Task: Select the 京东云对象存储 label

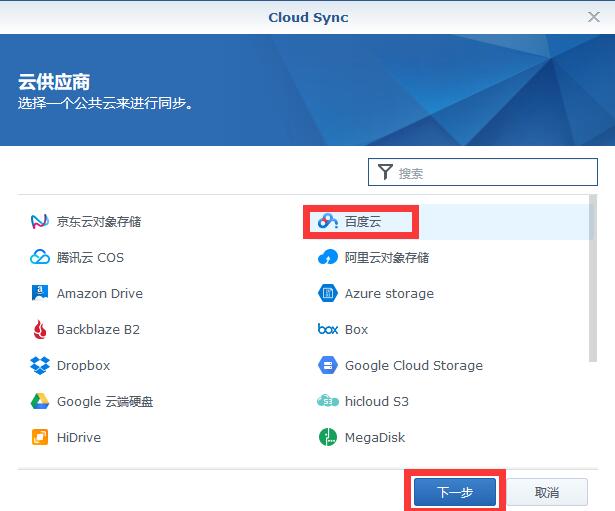Action: click(x=99, y=222)
